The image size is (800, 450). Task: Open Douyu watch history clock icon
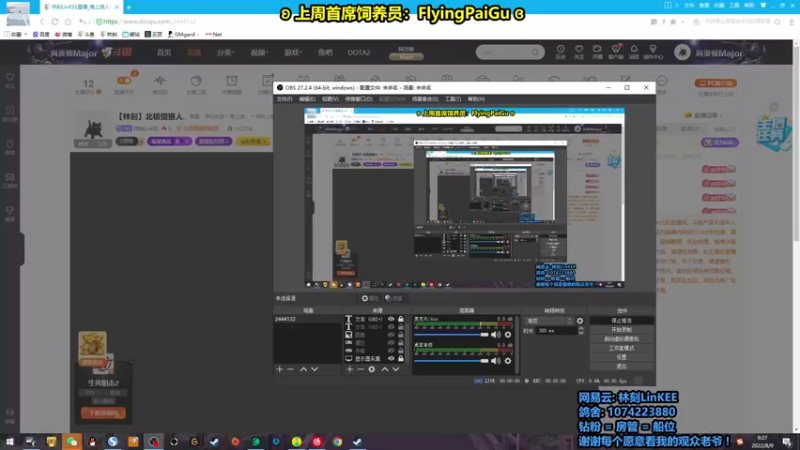point(561,51)
